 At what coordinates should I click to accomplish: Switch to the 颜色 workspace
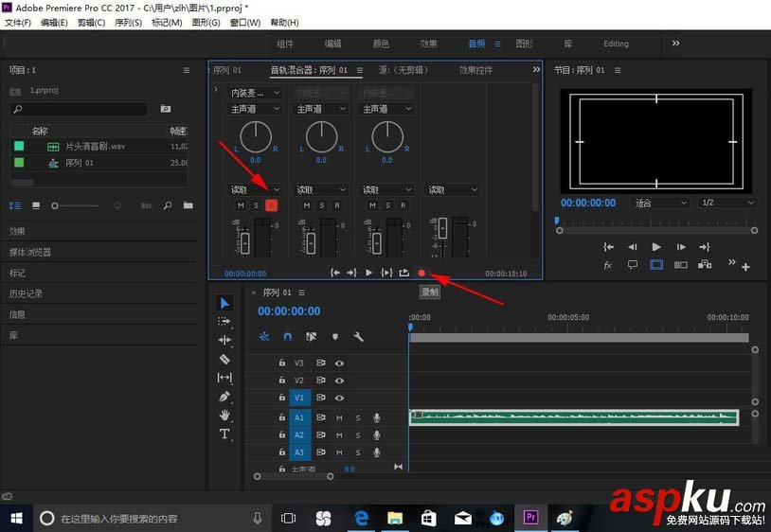coord(381,44)
